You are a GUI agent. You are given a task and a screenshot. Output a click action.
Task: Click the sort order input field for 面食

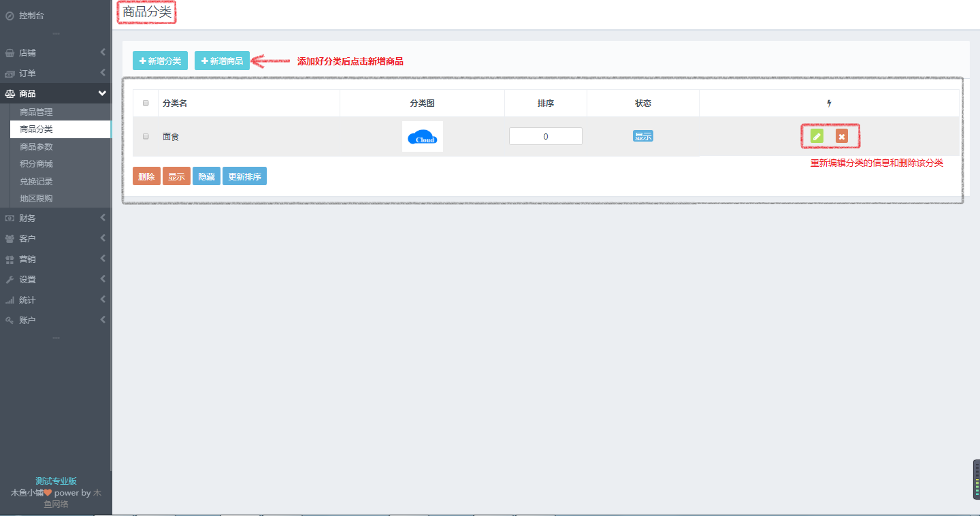[x=545, y=136]
